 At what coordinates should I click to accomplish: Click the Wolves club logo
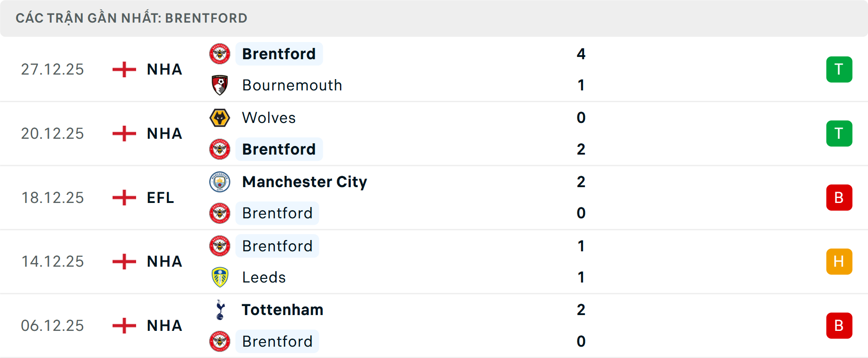(x=220, y=118)
